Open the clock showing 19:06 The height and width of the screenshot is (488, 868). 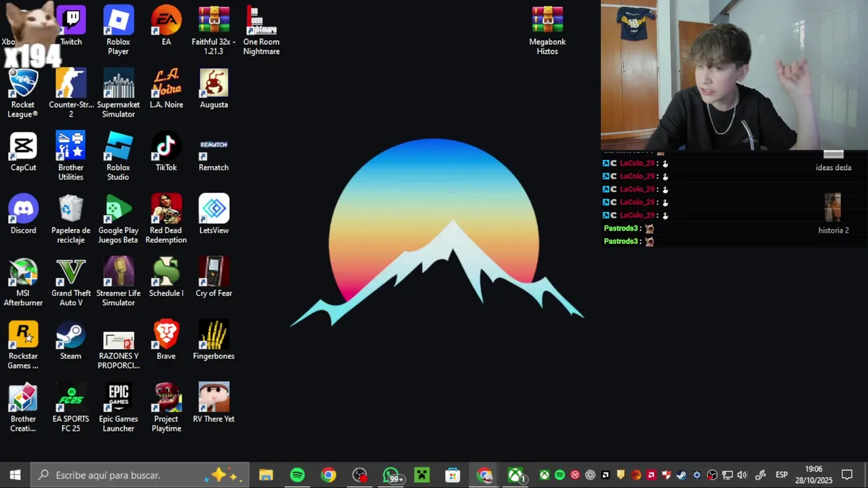pos(814,475)
